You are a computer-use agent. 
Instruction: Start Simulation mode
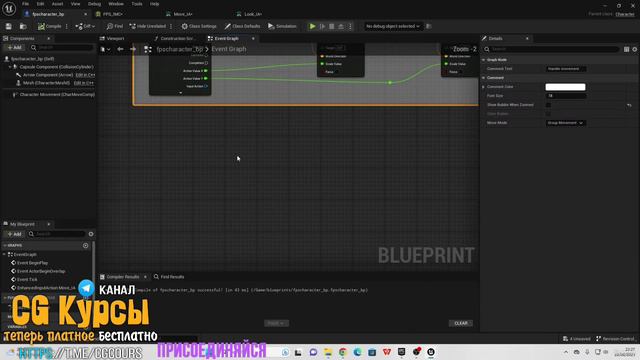point(282,26)
